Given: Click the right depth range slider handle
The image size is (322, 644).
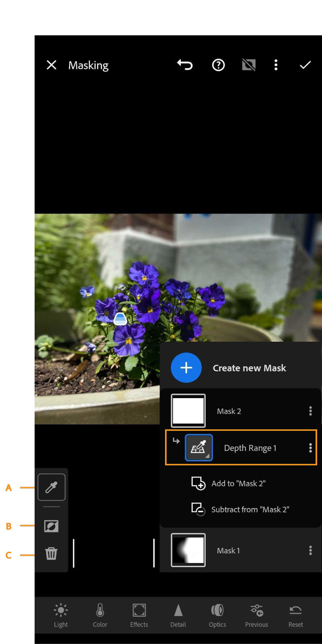Looking at the screenshot, I should (154, 553).
